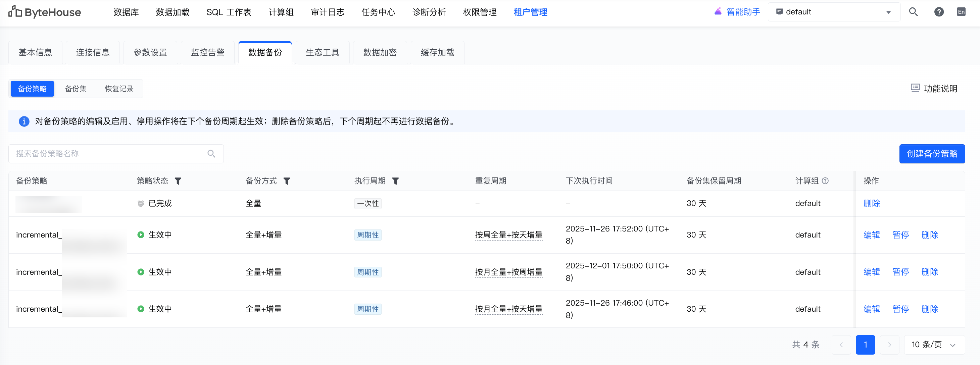980x365 pixels.
Task: Click search icon in strategy search box
Action: click(x=211, y=154)
